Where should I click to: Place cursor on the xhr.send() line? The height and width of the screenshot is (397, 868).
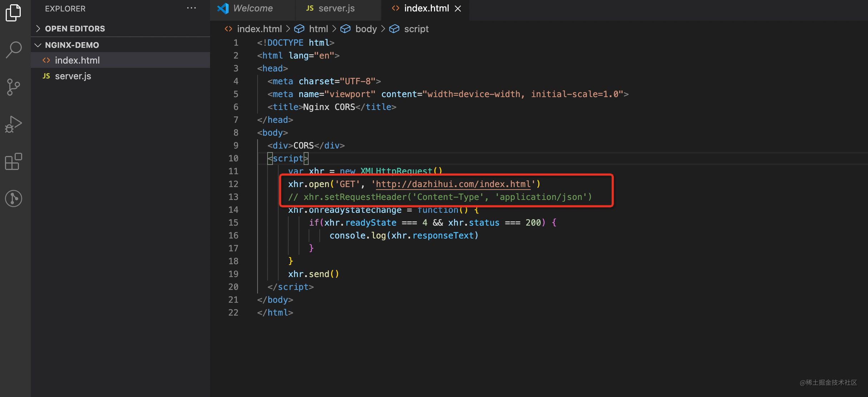313,274
